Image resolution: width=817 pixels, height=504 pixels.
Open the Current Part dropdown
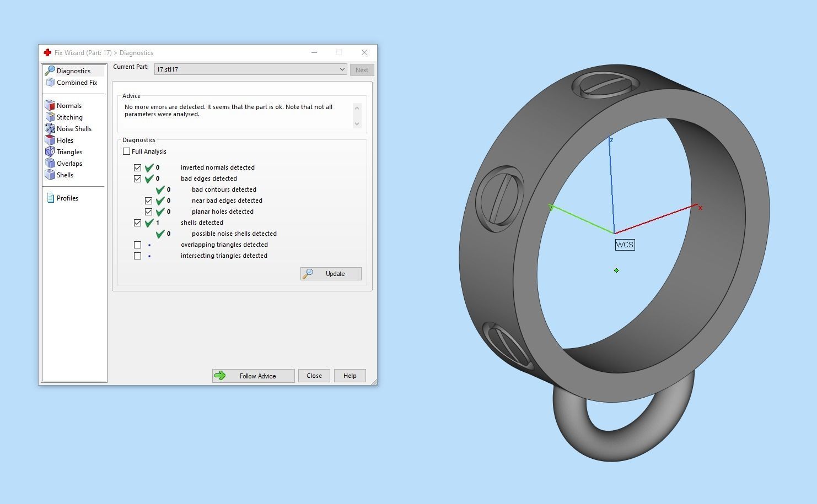click(x=250, y=69)
